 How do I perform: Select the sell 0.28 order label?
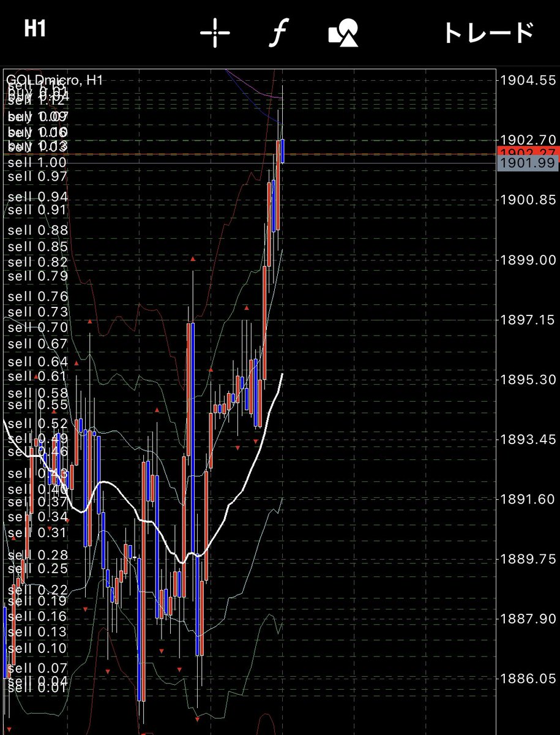tap(37, 555)
